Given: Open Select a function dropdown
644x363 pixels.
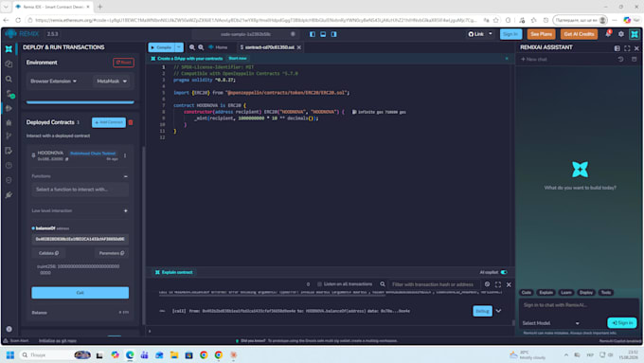Looking at the screenshot, I should tap(80, 190).
